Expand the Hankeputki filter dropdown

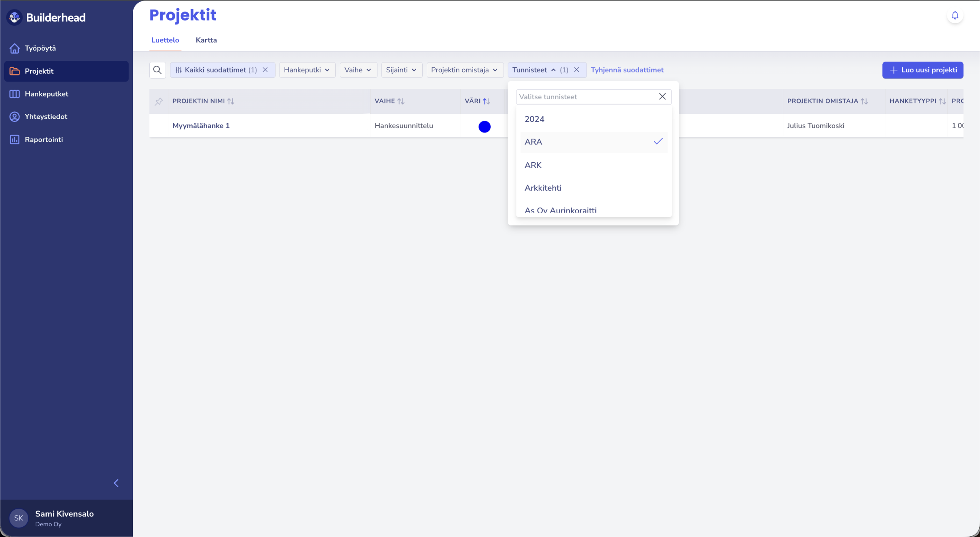(307, 70)
